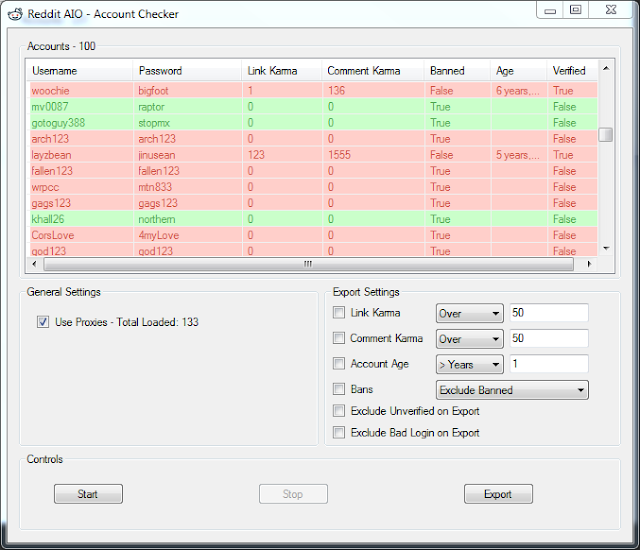Click the Start button

click(88, 494)
